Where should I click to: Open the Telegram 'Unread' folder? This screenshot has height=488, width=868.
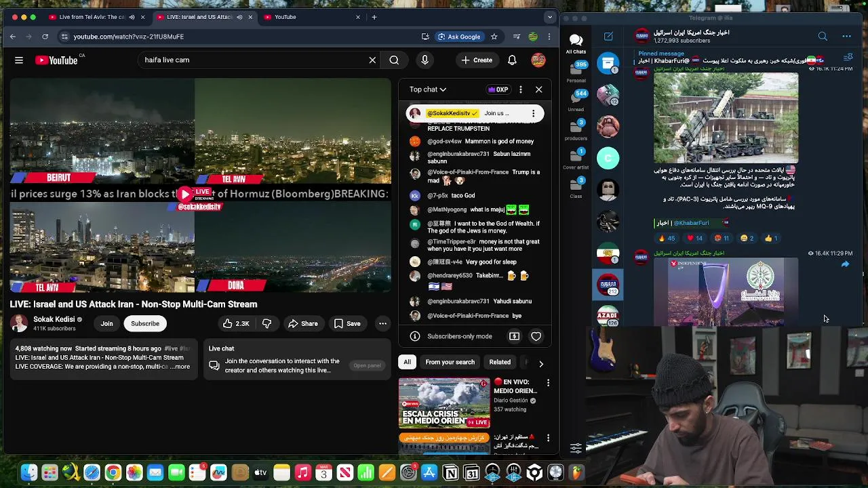coord(576,101)
